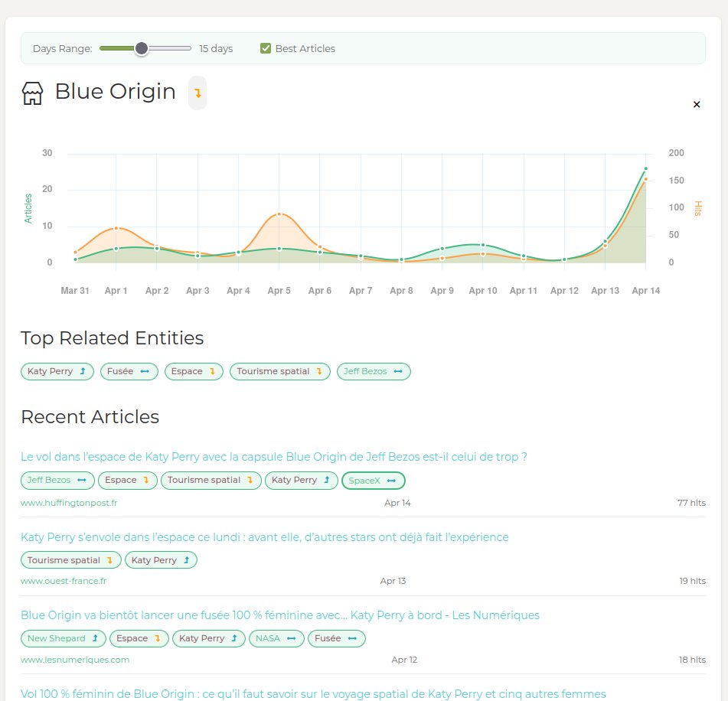Screen dimensions: 728x701
Task: Open the 'Vol 100 % féminin' article
Action: point(313,694)
